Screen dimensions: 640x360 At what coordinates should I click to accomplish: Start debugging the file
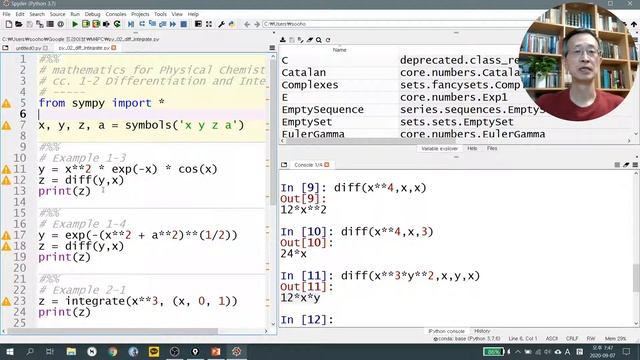(x=131, y=24)
